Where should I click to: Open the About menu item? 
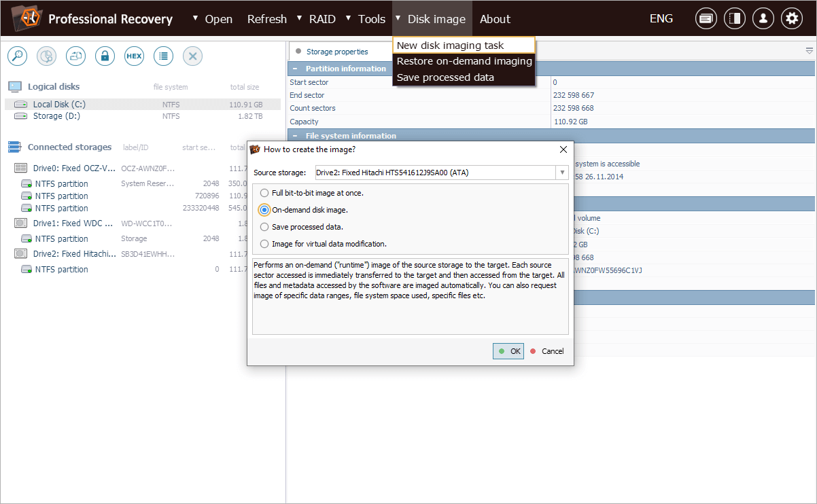[x=495, y=19]
